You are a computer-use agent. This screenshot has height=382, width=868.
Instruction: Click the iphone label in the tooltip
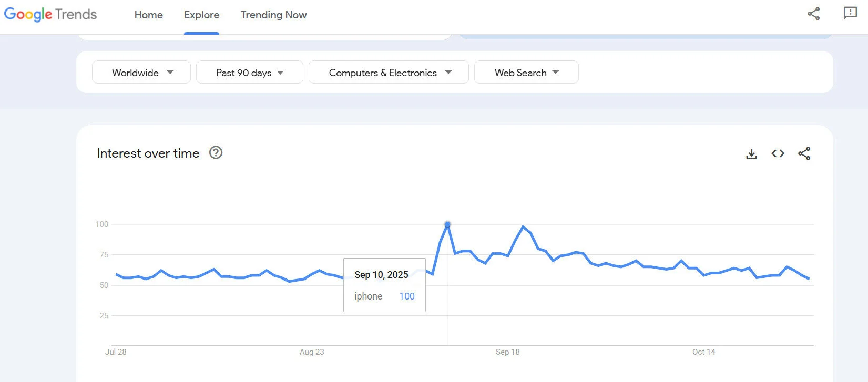click(368, 296)
